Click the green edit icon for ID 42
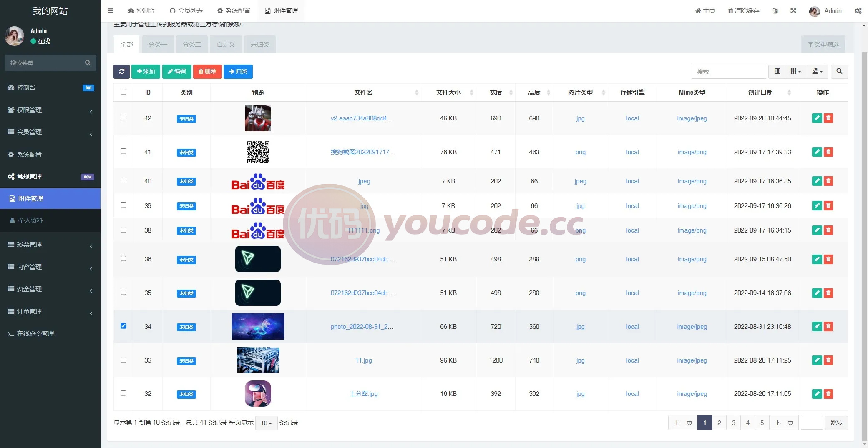 pyautogui.click(x=817, y=118)
